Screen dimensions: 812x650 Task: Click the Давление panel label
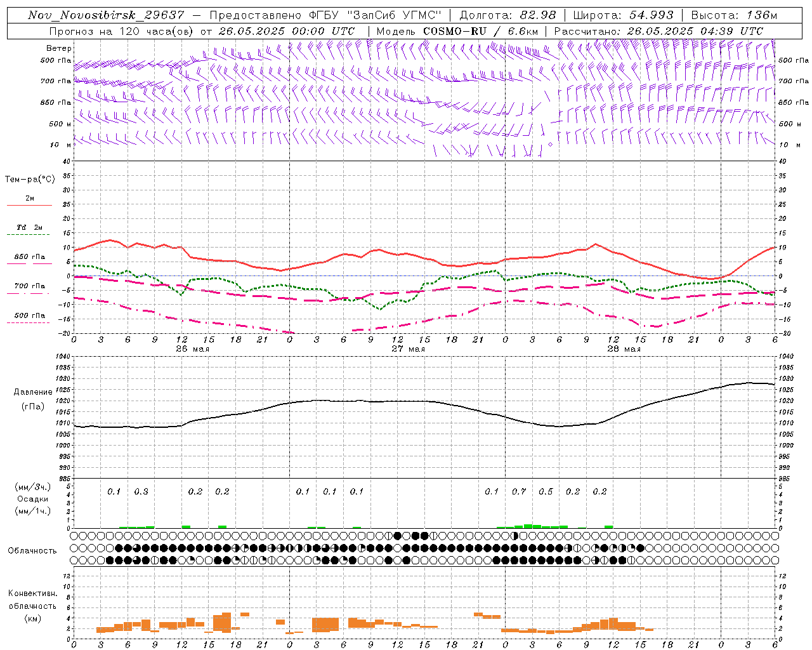33,392
